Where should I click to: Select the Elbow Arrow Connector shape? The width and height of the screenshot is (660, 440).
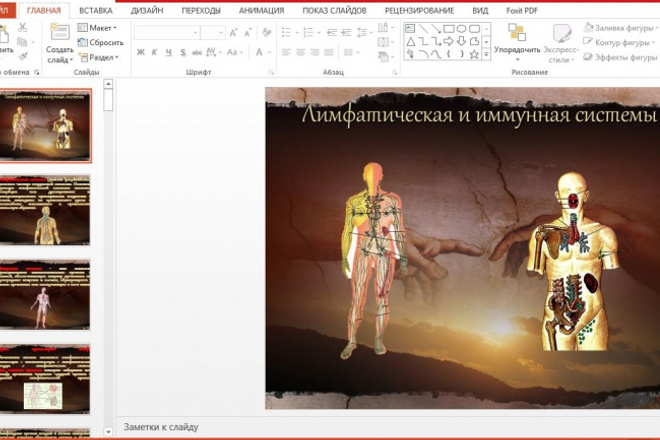[436, 42]
